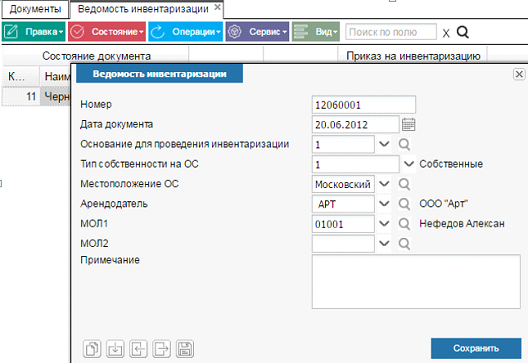Image resolution: width=528 pixels, height=364 pixels.
Task: Expand dropdown for Арендодатель
Action: pos(384,204)
